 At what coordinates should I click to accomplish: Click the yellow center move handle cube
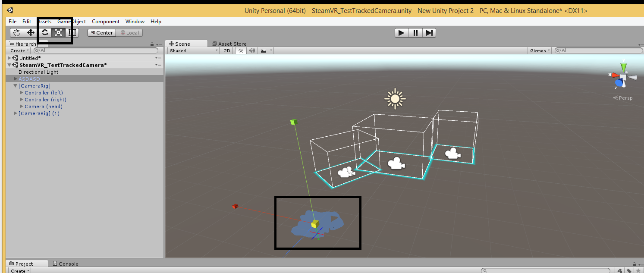click(315, 223)
